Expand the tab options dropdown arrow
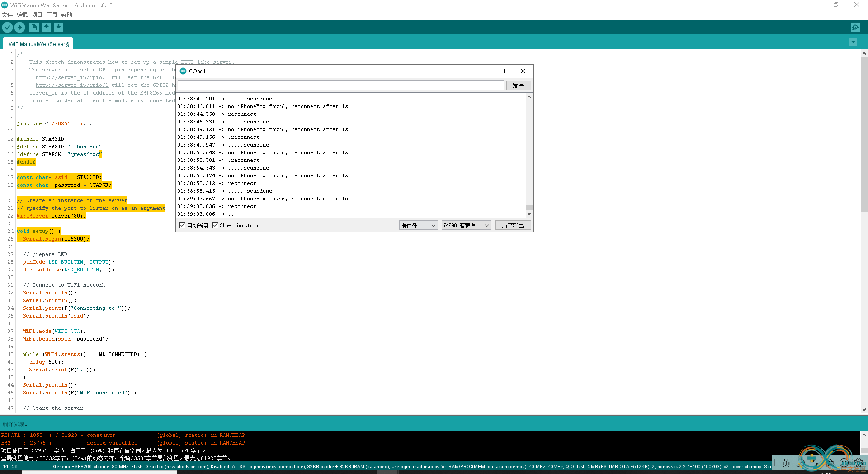 853,42
